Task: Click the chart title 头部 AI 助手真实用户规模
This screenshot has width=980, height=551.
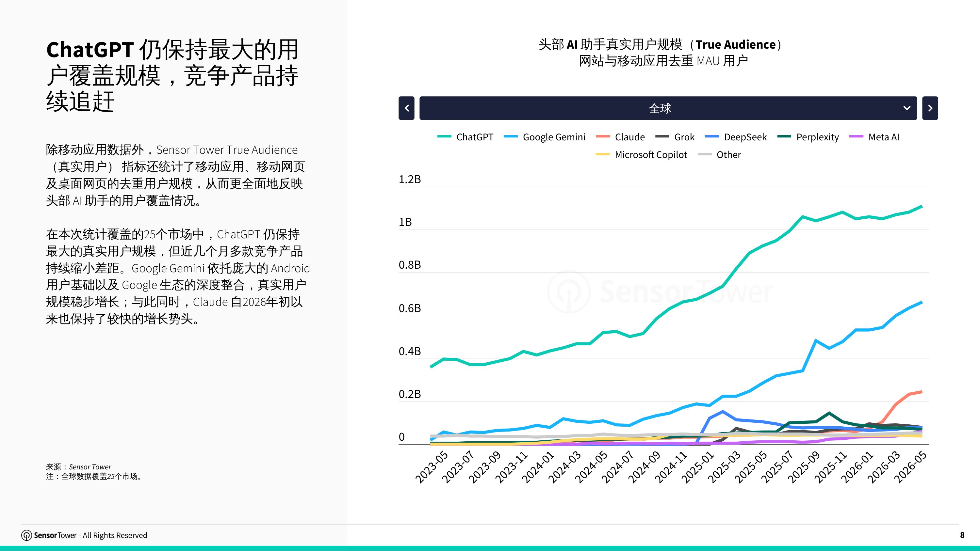Action: 661,44
